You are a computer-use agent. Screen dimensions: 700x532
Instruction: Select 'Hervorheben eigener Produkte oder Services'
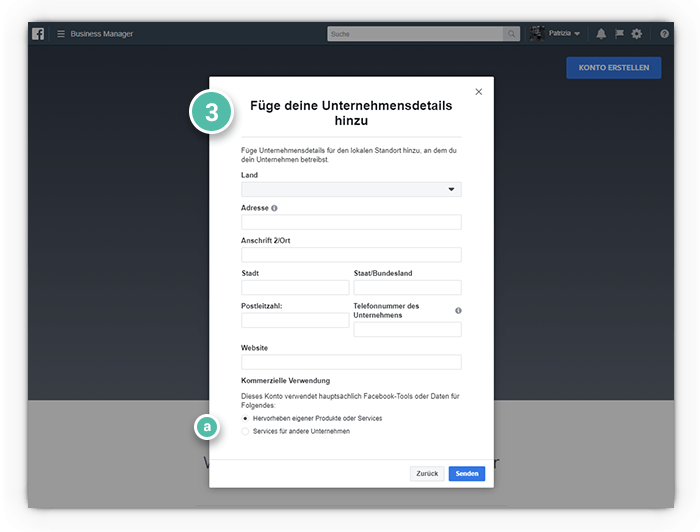click(x=246, y=418)
